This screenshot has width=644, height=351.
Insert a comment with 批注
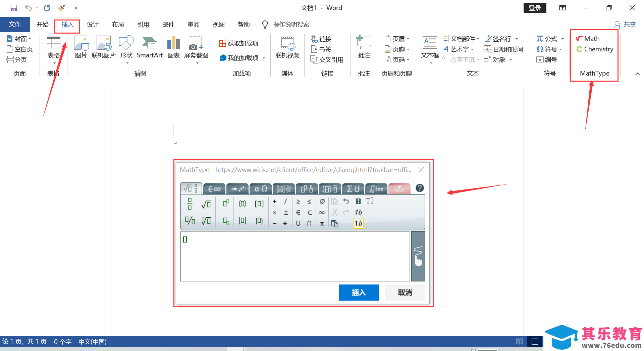point(364,47)
